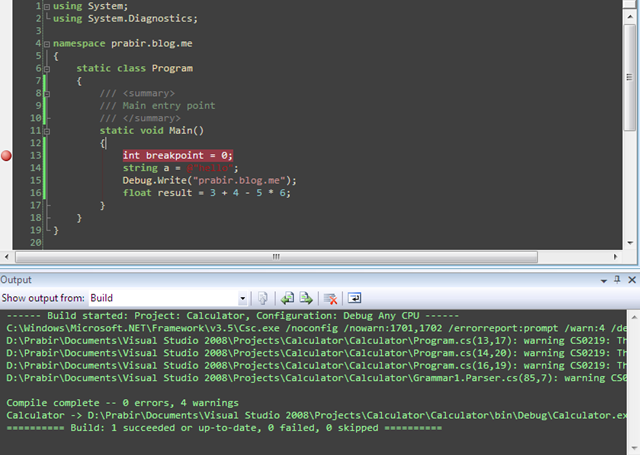This screenshot has width=640, height=455.
Task: Pin Output panel with auto-hide icon
Action: tap(617, 280)
